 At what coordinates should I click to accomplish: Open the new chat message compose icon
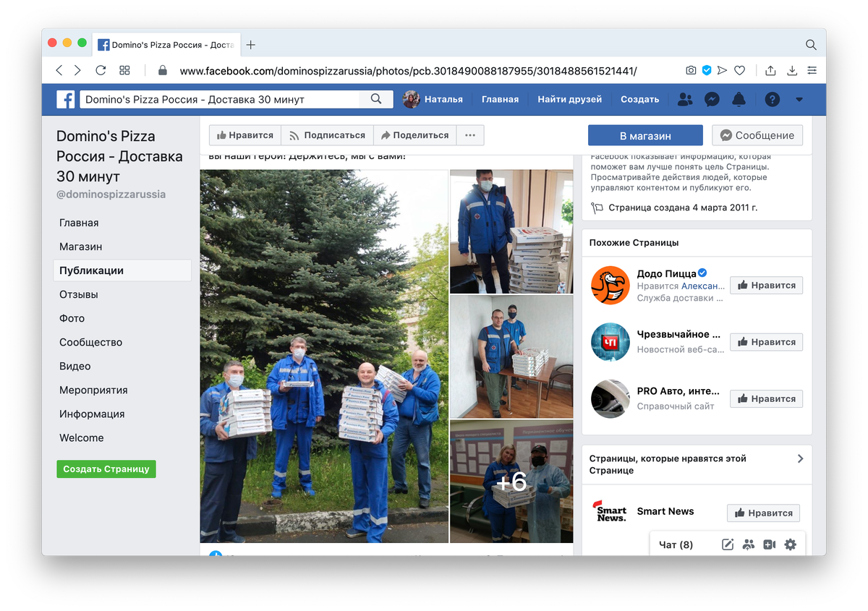pyautogui.click(x=728, y=544)
